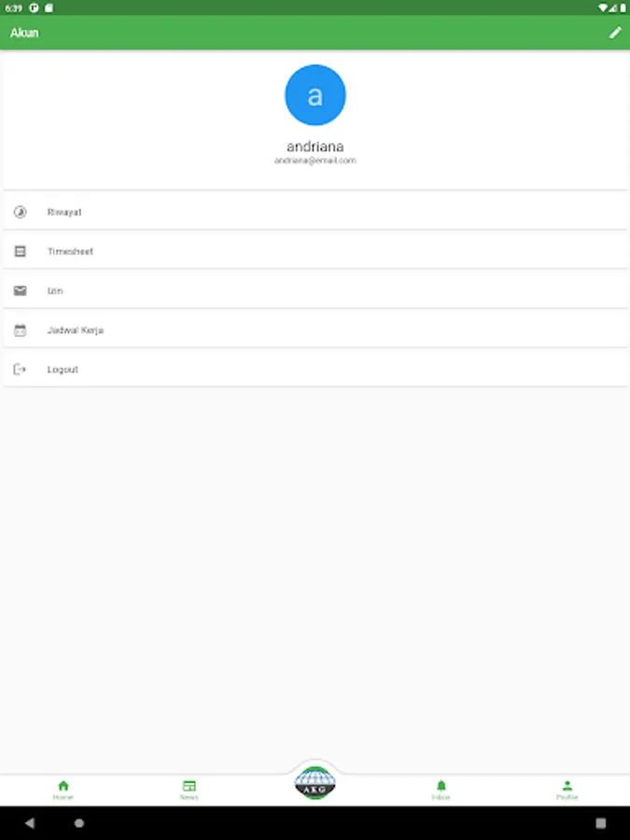Image resolution: width=630 pixels, height=840 pixels.
Task: Switch to the News tab
Action: tap(189, 791)
